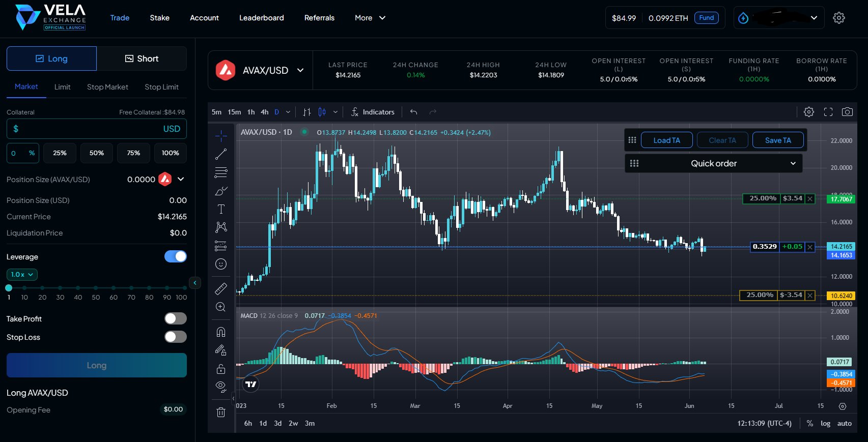Open the Referrals page
This screenshot has width=868, height=442.
click(319, 18)
